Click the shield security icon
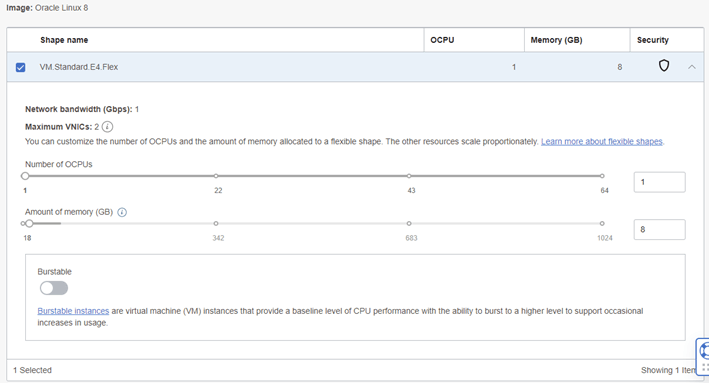This screenshot has height=383, width=709. [x=663, y=66]
